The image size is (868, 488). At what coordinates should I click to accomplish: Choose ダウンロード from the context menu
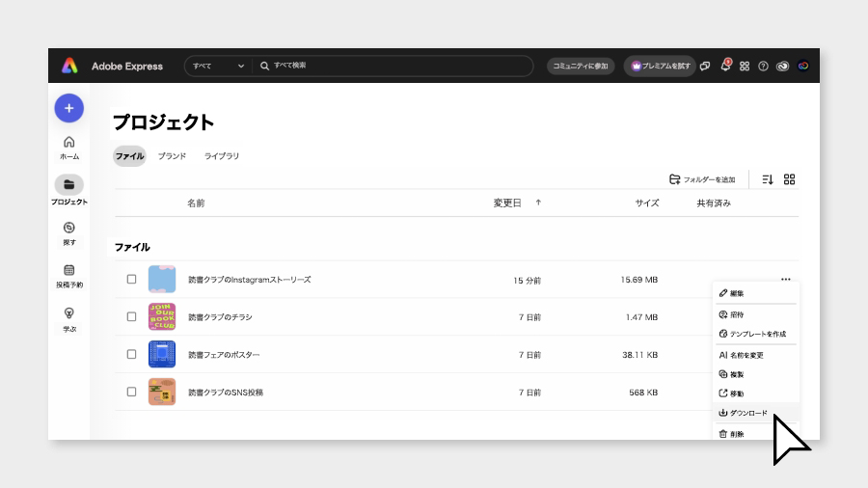pyautogui.click(x=755, y=413)
